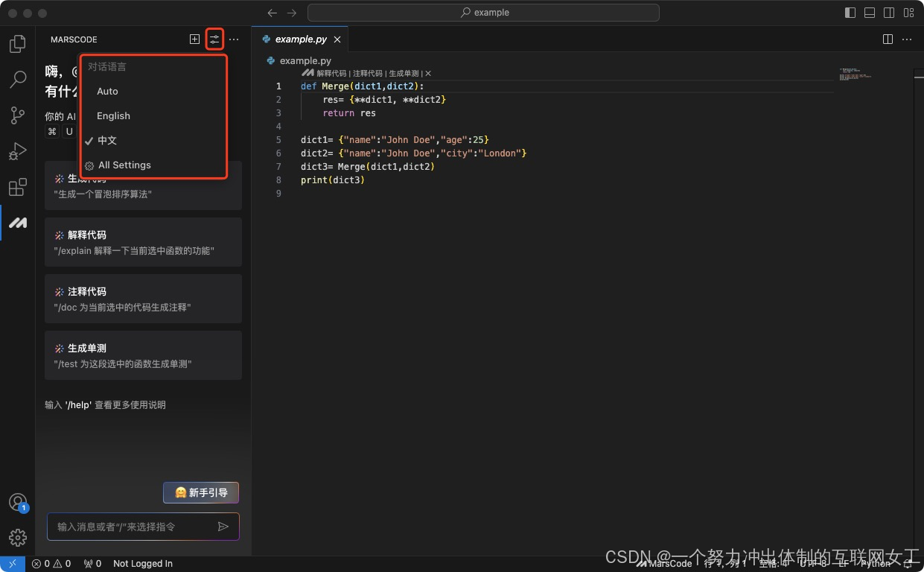Click the dict3= Merge(dict1,dict2) line
The width and height of the screenshot is (924, 572).
click(368, 167)
